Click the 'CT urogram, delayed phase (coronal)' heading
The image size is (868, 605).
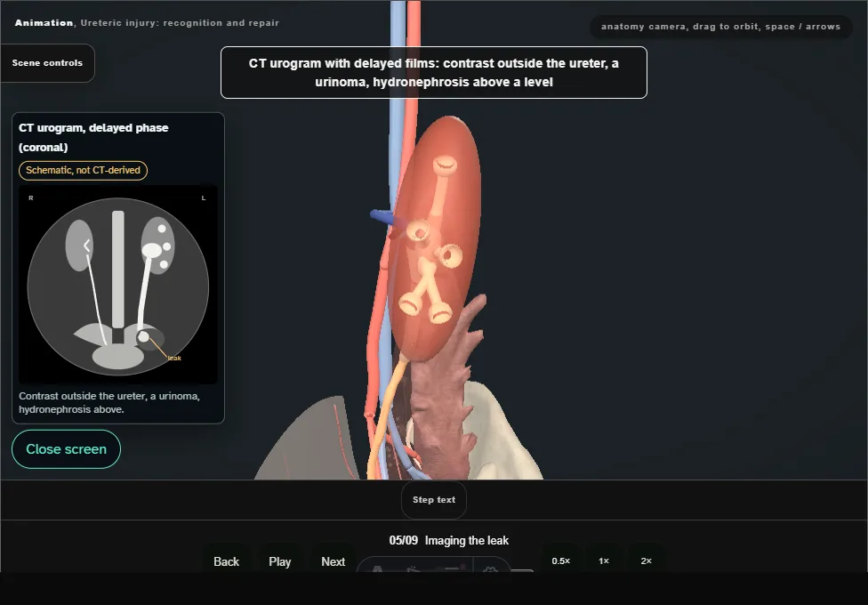93,137
